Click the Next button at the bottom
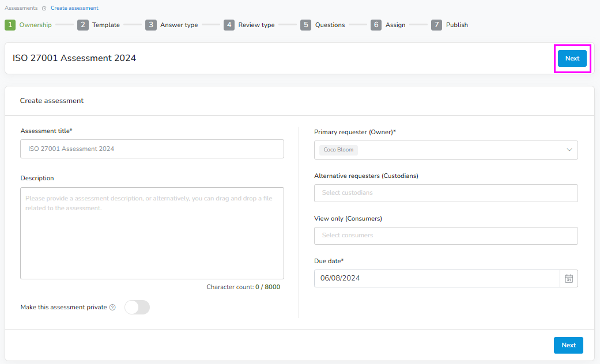Viewport: 600px width, 364px height. pyautogui.click(x=568, y=345)
